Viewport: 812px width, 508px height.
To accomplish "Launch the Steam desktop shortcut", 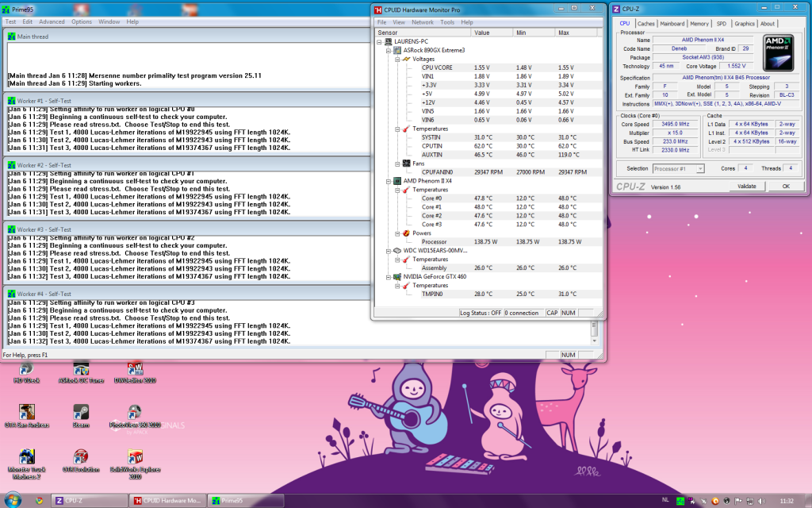I will pyautogui.click(x=81, y=416).
